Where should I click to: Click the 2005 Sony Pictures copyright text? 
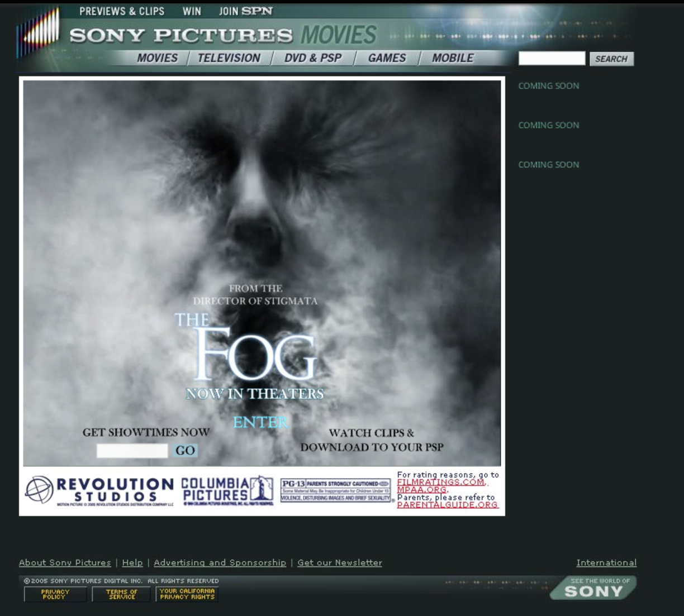121,581
